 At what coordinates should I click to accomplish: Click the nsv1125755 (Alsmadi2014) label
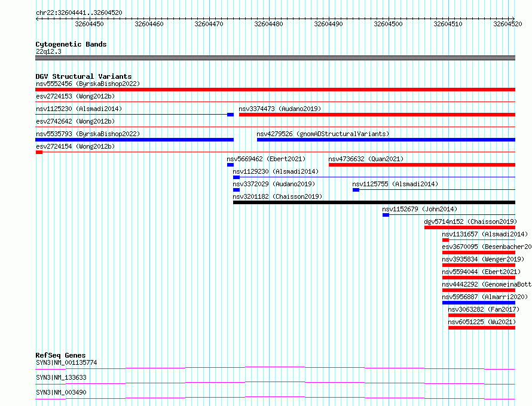[395, 184]
